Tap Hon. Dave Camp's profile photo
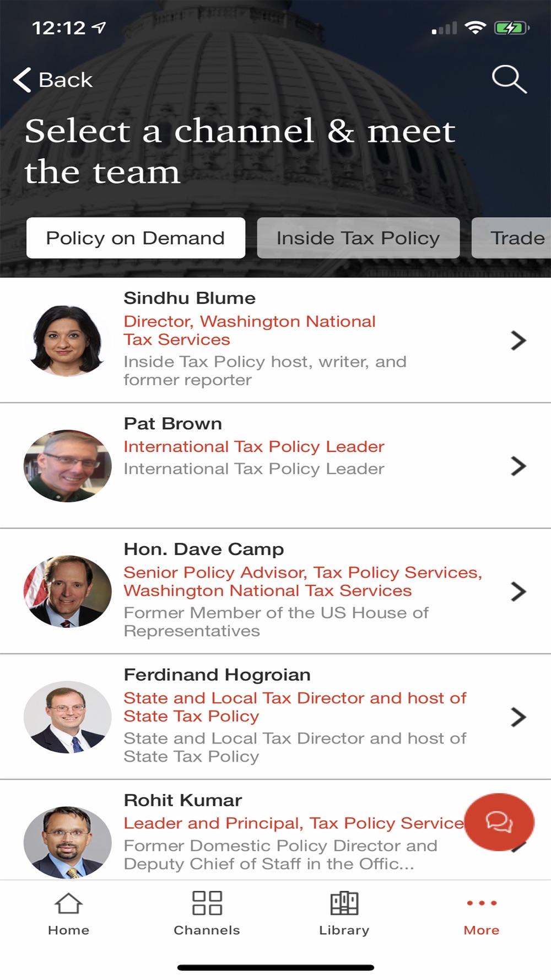This screenshot has height=980, width=551. point(67,591)
